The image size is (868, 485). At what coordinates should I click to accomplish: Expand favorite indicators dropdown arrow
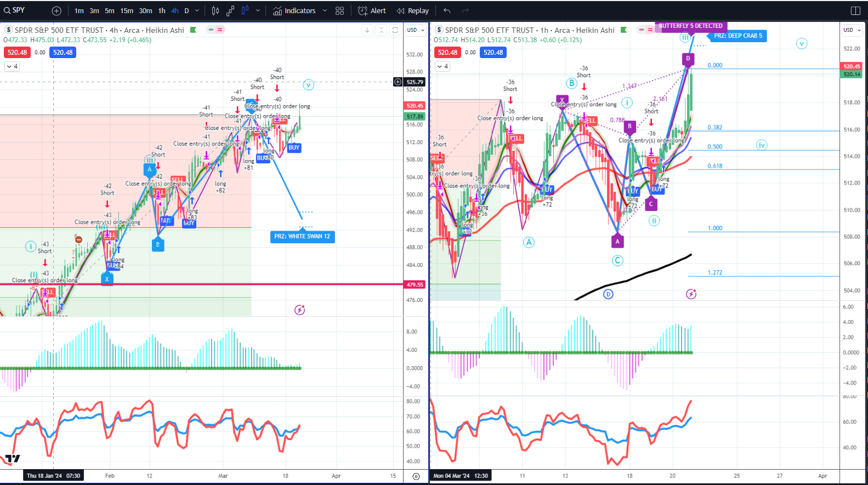[x=325, y=10]
